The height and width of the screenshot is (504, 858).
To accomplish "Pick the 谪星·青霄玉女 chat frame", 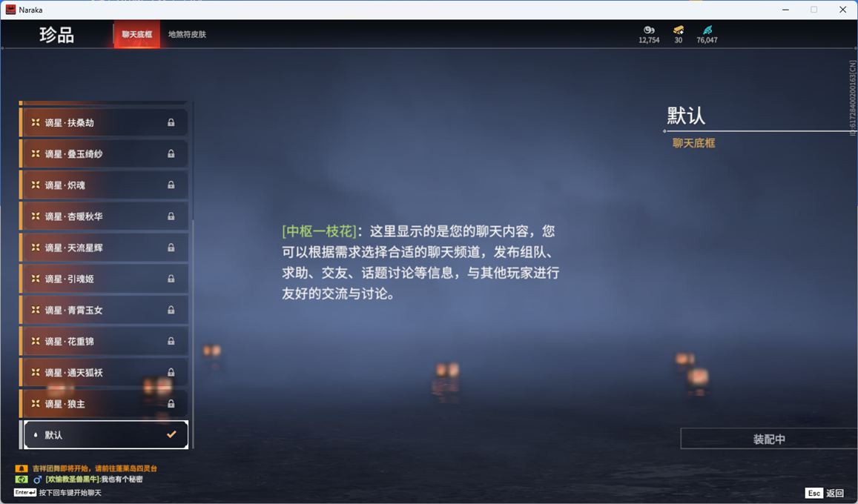I will (105, 309).
